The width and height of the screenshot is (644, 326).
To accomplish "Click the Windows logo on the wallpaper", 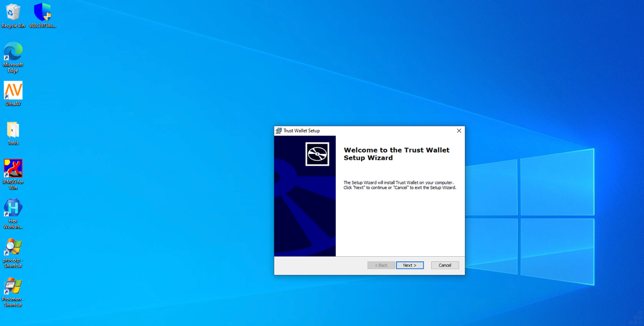I will [528, 217].
